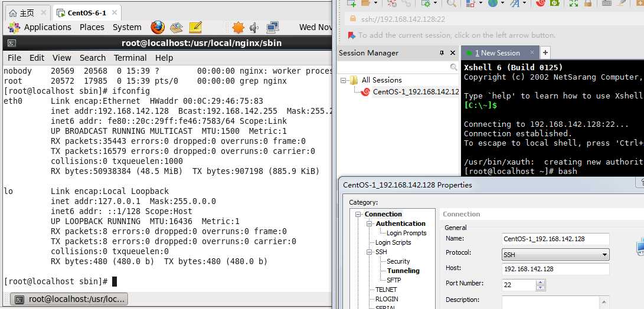Open the terminal View menu
This screenshot has height=309, width=644.
61,58
